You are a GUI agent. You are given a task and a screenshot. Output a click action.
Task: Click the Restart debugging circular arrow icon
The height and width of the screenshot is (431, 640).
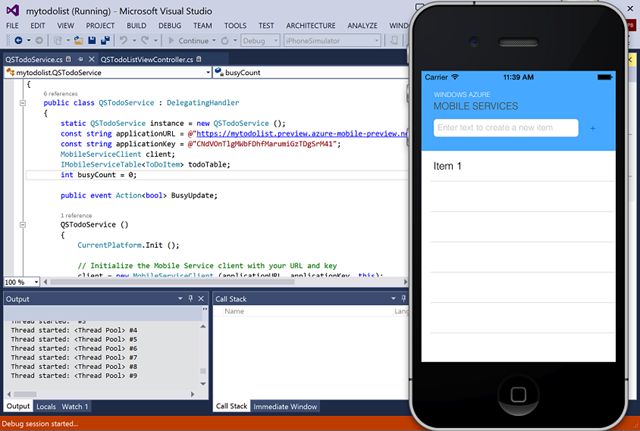pos(225,40)
